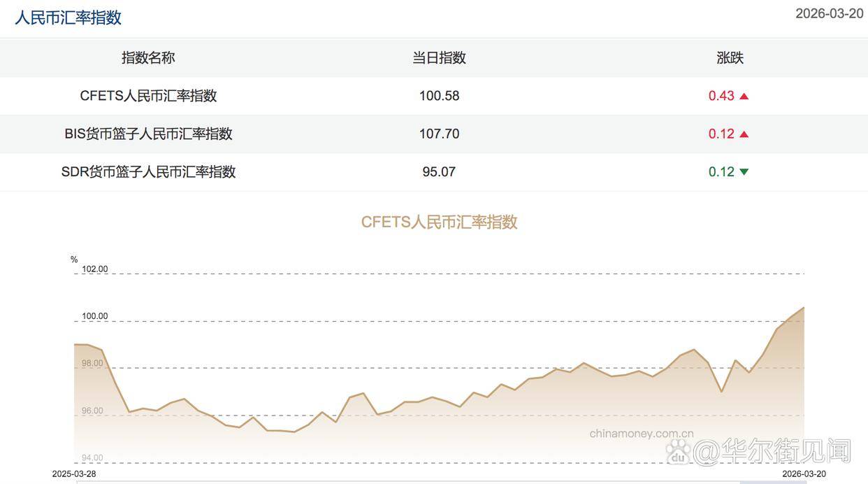Click the 人民币汇率指数 page heading
868x484 pixels.
click(68, 17)
